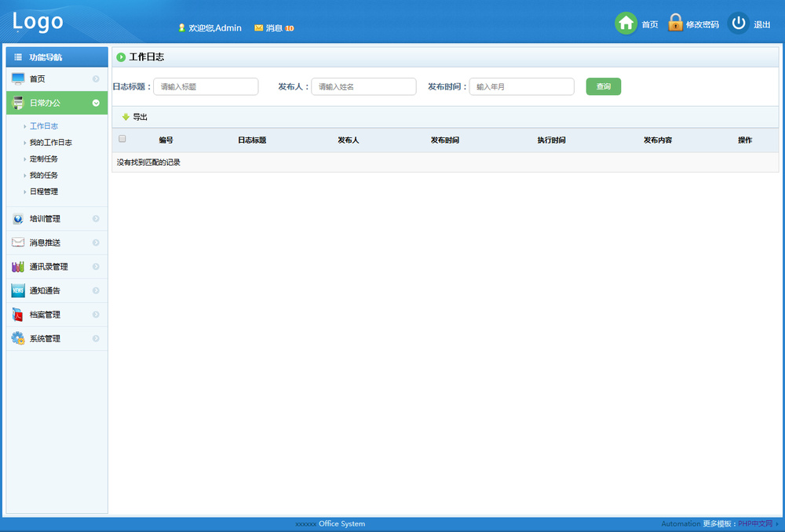This screenshot has height=532, width=785.
Task: Toggle the select-all checkbox in table header
Action: click(122, 139)
